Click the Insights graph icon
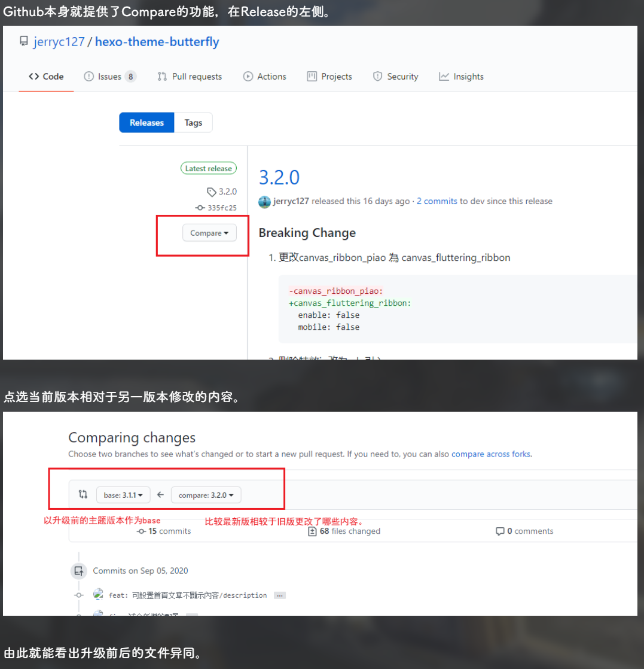644x669 pixels. coord(444,77)
